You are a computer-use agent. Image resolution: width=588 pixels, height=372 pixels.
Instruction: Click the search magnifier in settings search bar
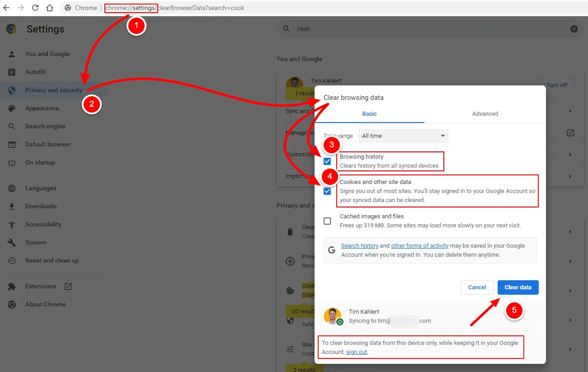(286, 29)
